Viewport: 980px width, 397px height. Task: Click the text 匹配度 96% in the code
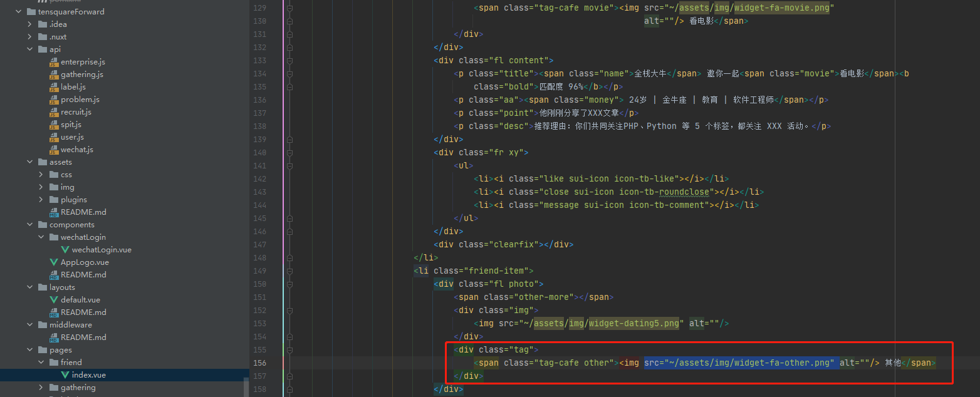click(562, 87)
